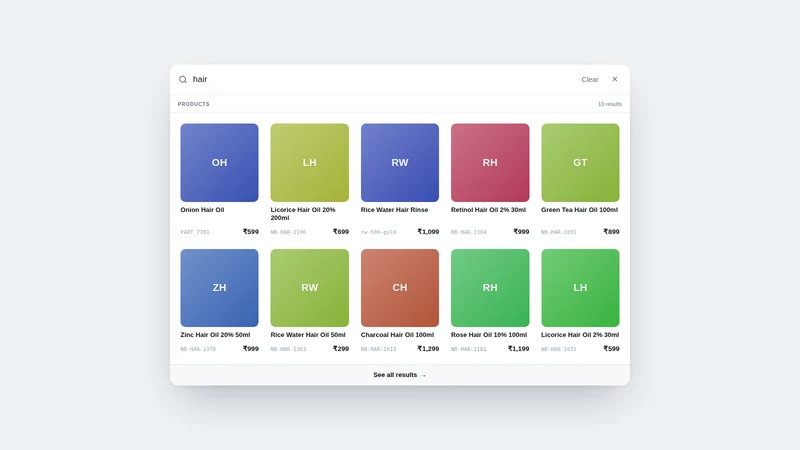This screenshot has height=450, width=800.
Task: Select the GT Green Tea thumbnail
Action: pyautogui.click(x=580, y=163)
